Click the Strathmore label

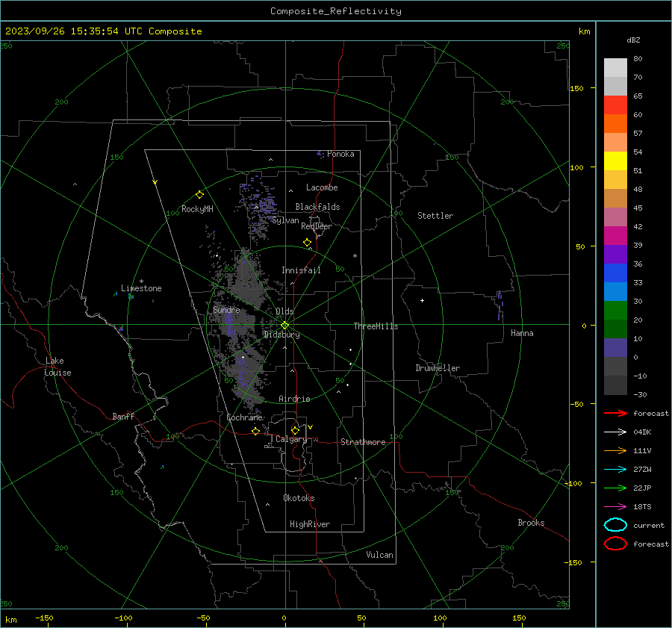363,442
